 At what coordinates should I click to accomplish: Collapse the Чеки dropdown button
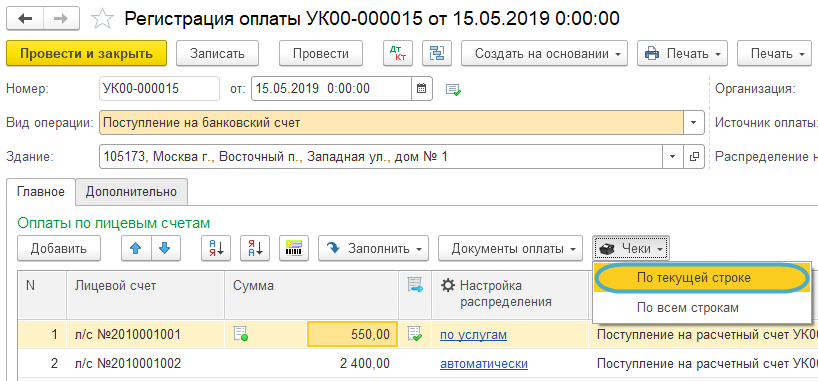click(x=631, y=248)
